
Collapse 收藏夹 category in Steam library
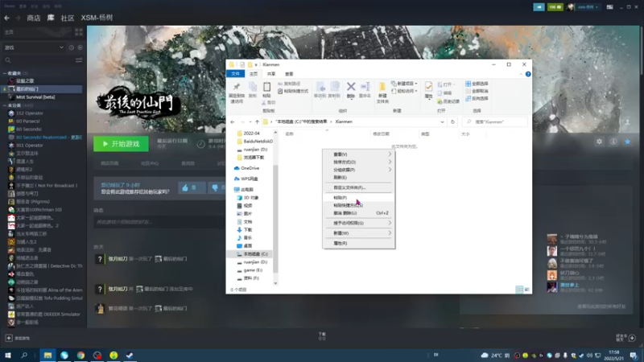click(x=5, y=73)
